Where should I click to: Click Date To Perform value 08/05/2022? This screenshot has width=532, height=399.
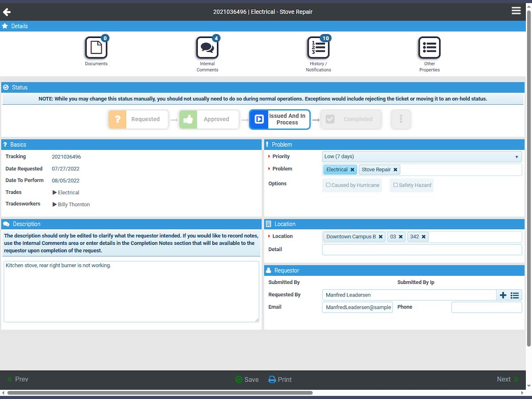point(66,181)
